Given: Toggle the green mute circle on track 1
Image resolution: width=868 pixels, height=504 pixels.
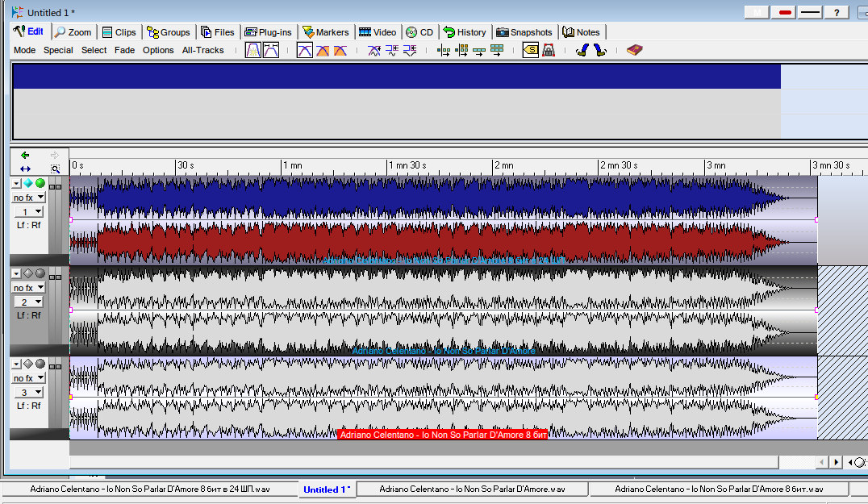Looking at the screenshot, I should [40, 183].
